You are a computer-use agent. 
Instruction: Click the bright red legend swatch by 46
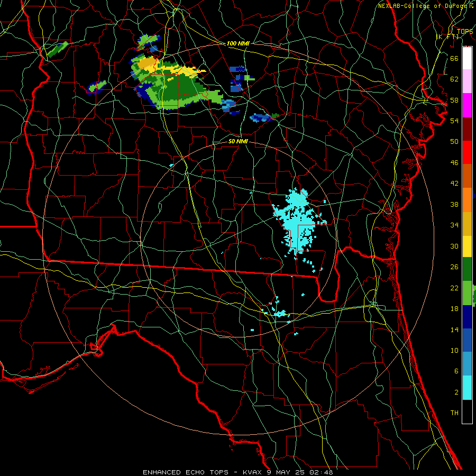pos(467,152)
